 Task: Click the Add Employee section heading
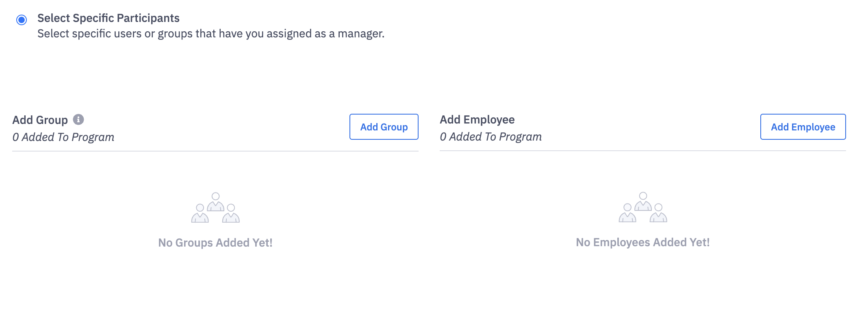(477, 120)
